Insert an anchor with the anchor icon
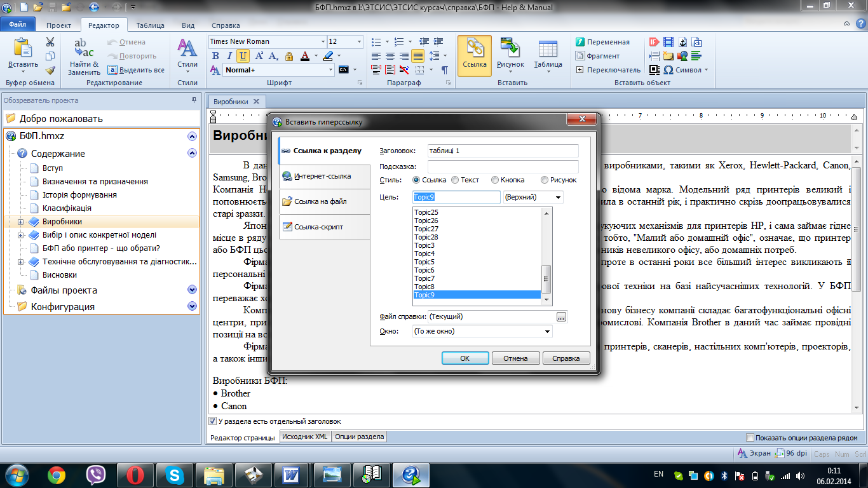 click(x=682, y=42)
